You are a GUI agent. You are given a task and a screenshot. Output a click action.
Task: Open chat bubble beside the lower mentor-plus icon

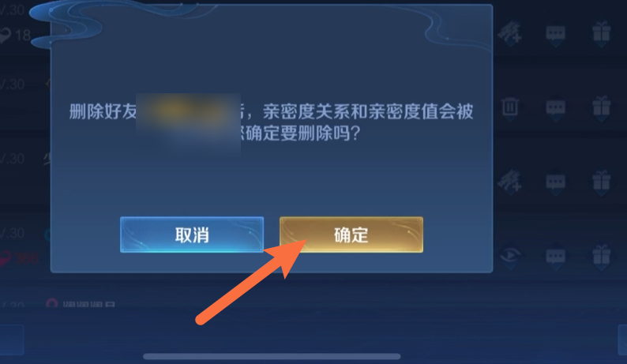(555, 183)
